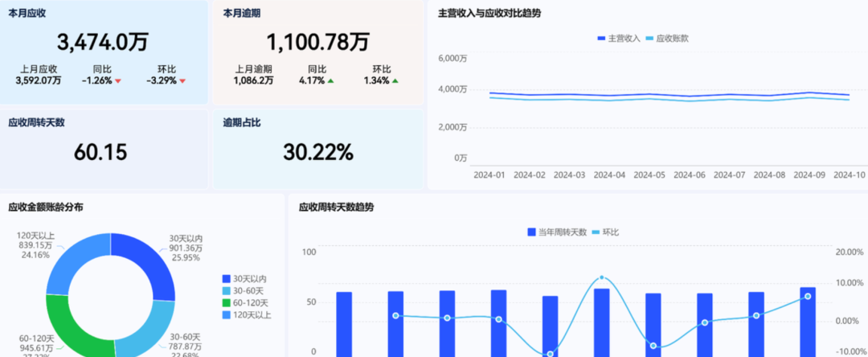
Task: Click red down arrow beside 同比 -1.26%
Action: tap(118, 81)
